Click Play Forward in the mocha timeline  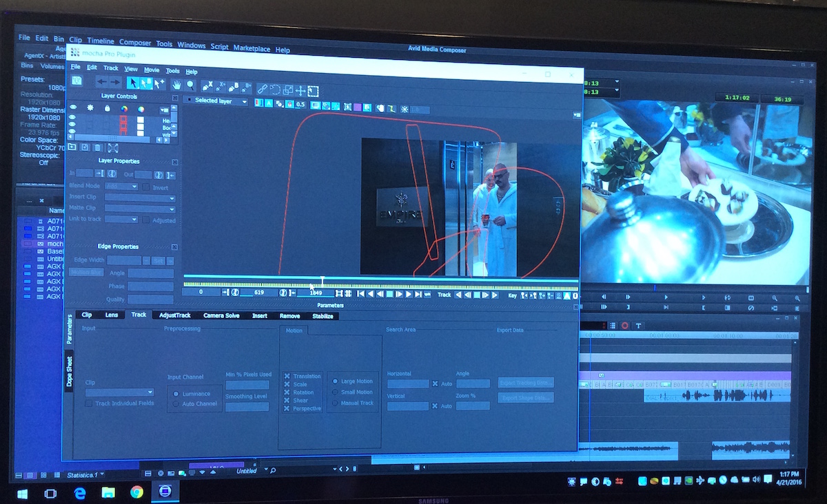[x=409, y=294]
